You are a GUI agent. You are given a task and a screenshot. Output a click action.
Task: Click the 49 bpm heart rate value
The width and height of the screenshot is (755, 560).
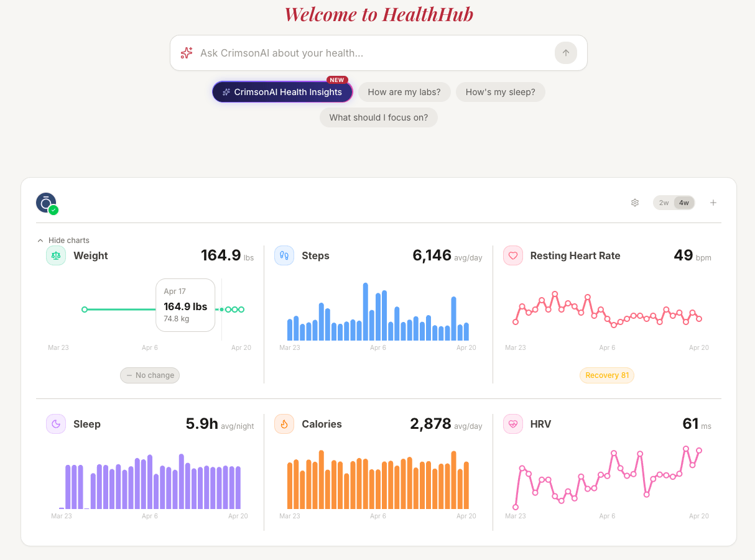(x=692, y=255)
